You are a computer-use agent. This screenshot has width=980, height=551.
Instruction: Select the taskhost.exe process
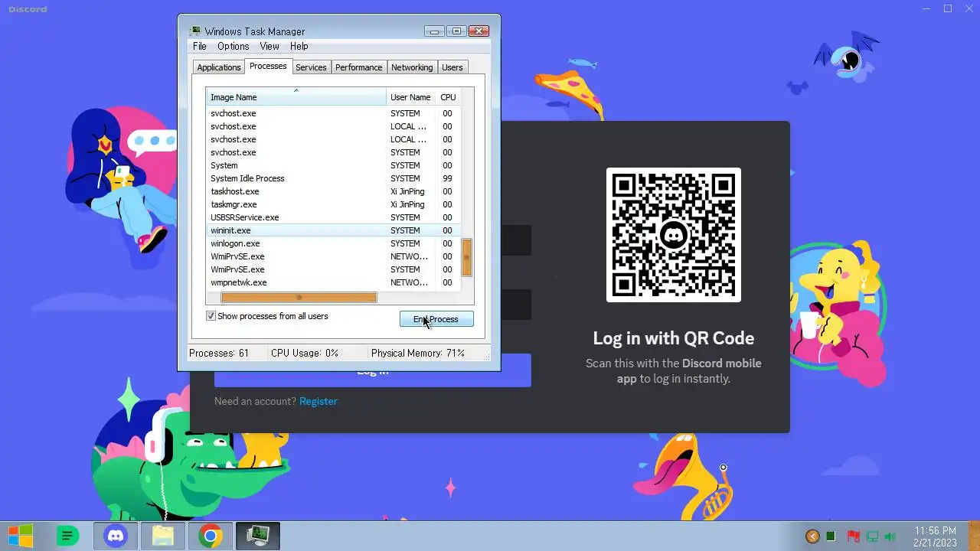[x=333, y=191]
